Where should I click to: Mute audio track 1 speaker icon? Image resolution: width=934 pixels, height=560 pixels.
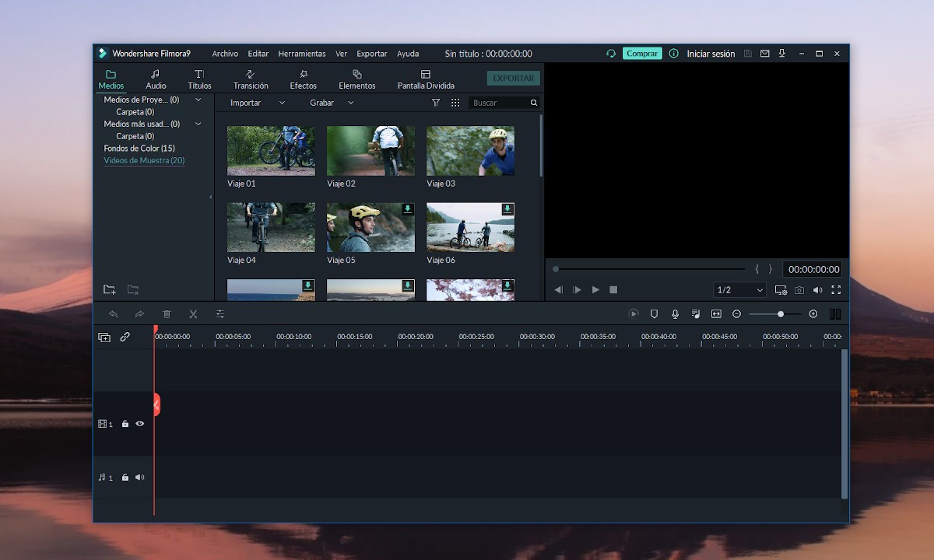pyautogui.click(x=140, y=478)
